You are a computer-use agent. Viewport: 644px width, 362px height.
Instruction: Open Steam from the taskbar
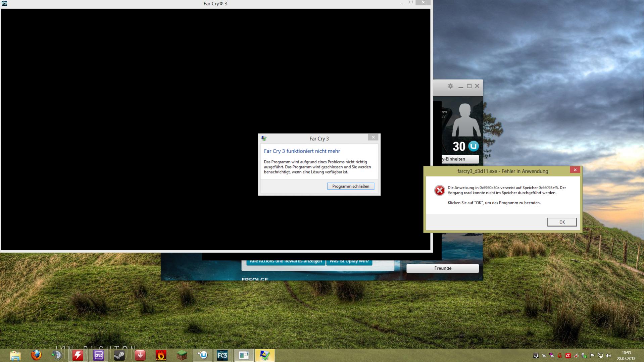(119, 355)
